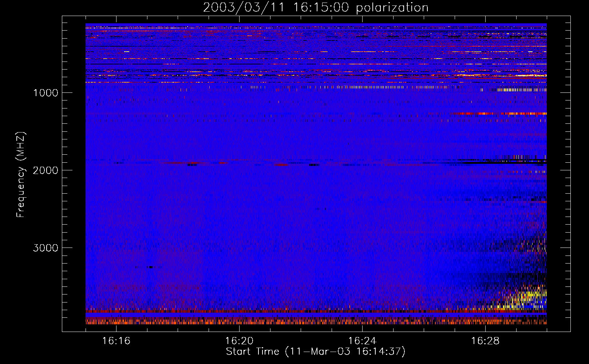Click the 16:16 time tick label
This screenshot has width=589, height=364.
[x=116, y=341]
